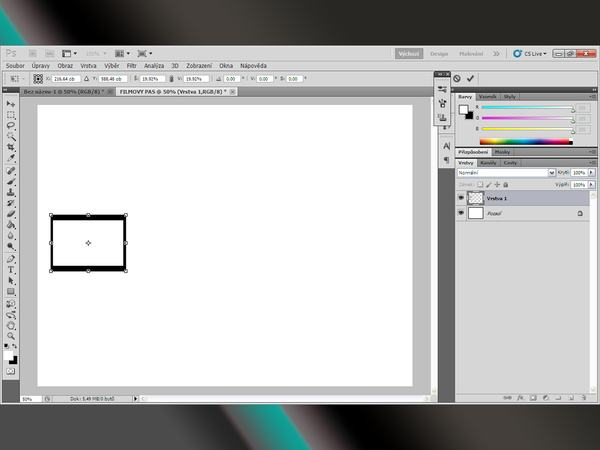600x450 pixels.
Task: Switch to the Malování workspace
Action: pos(472,53)
